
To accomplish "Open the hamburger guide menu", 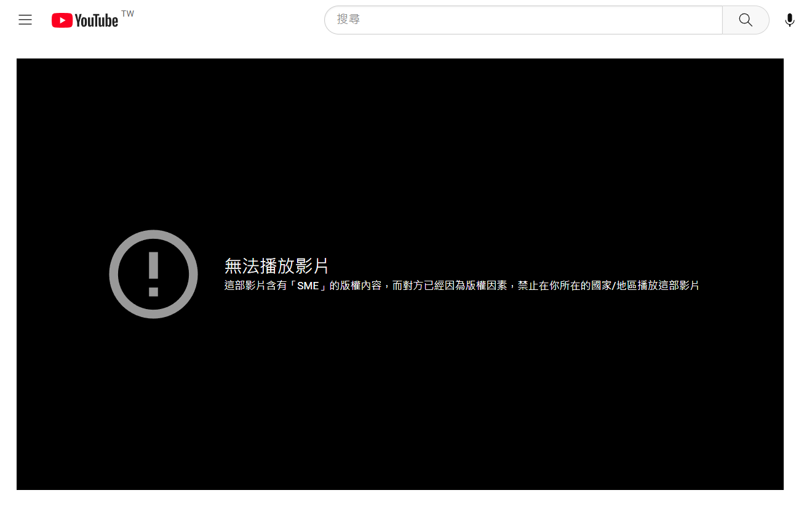I will (25, 20).
